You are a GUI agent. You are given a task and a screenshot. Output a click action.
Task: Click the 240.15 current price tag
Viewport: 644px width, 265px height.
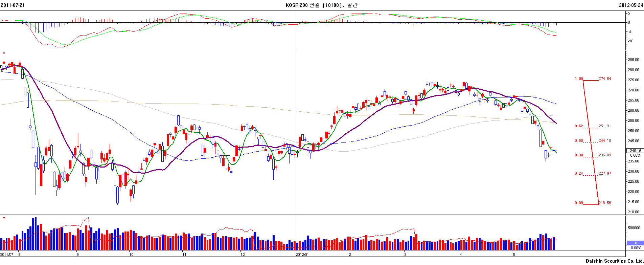pyautogui.click(x=635, y=151)
